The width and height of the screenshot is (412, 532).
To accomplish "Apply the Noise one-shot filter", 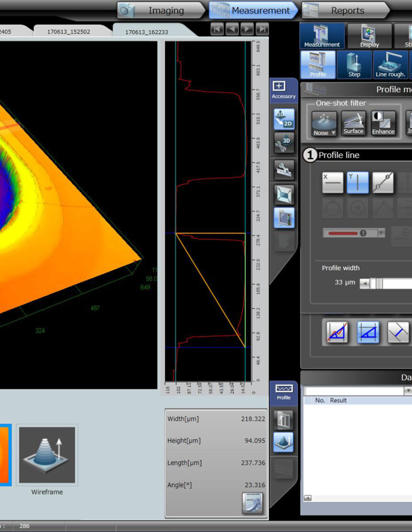I will tap(321, 124).
